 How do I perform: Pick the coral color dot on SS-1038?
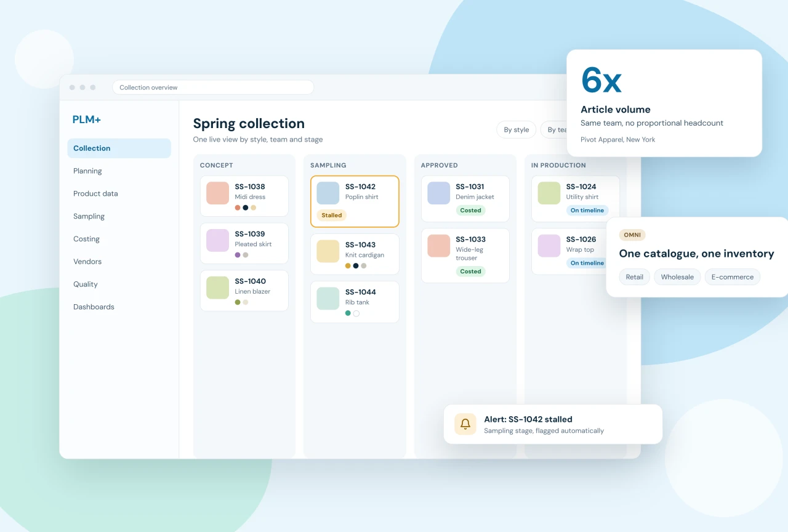click(238, 208)
